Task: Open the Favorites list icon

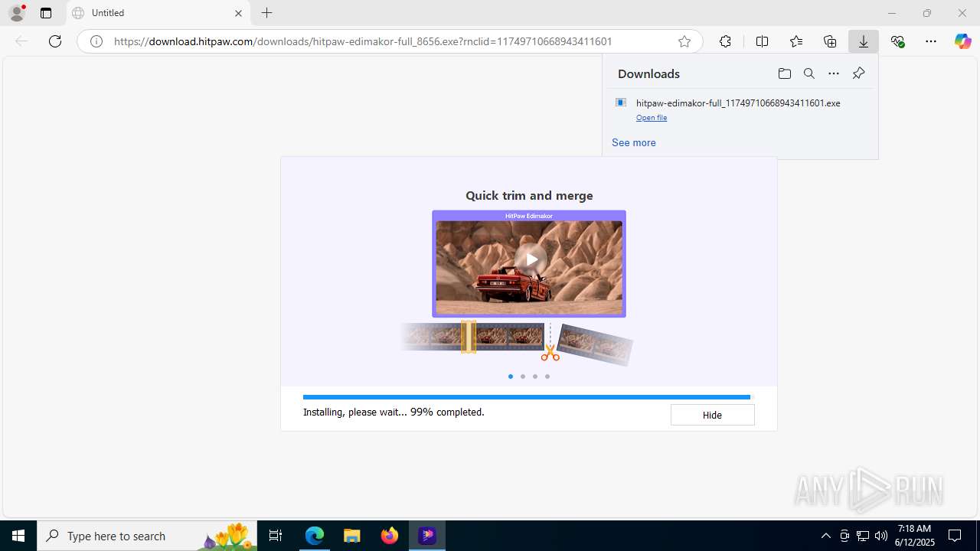Action: point(796,41)
